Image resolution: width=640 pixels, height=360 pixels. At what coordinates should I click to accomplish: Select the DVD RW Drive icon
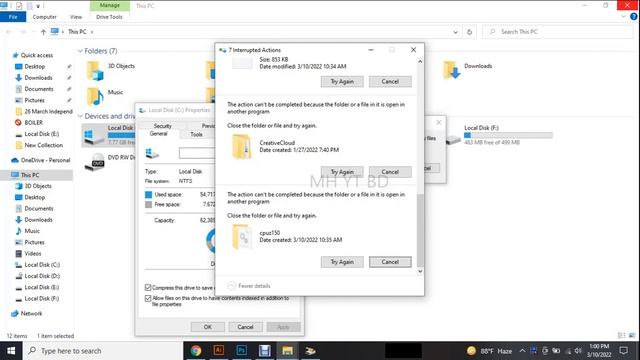[x=95, y=162]
